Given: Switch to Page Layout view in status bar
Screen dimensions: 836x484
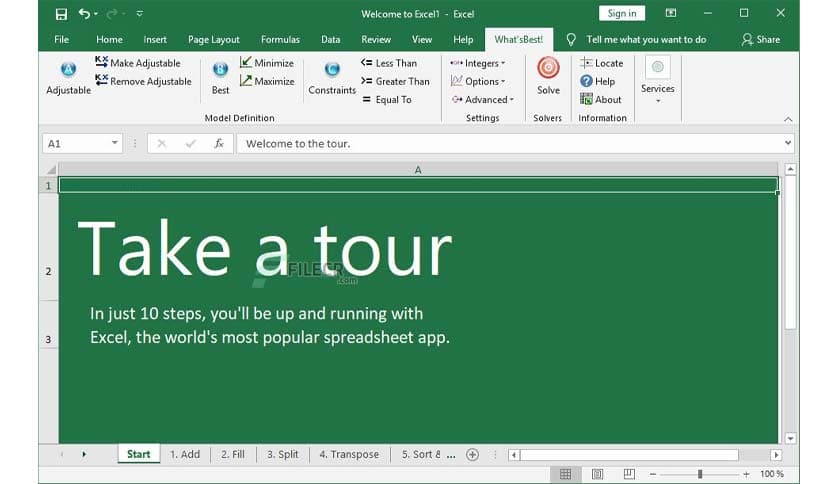Looking at the screenshot, I should pyautogui.click(x=597, y=474).
